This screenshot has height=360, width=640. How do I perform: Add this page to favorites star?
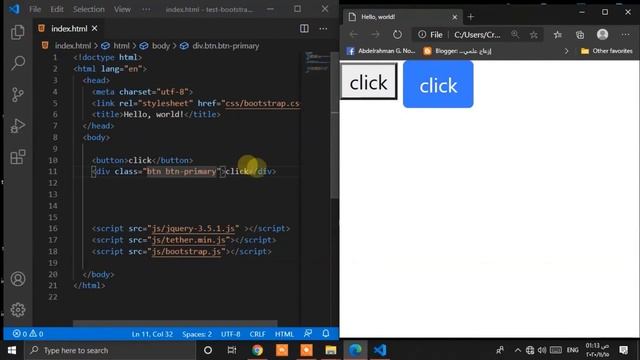tap(533, 35)
